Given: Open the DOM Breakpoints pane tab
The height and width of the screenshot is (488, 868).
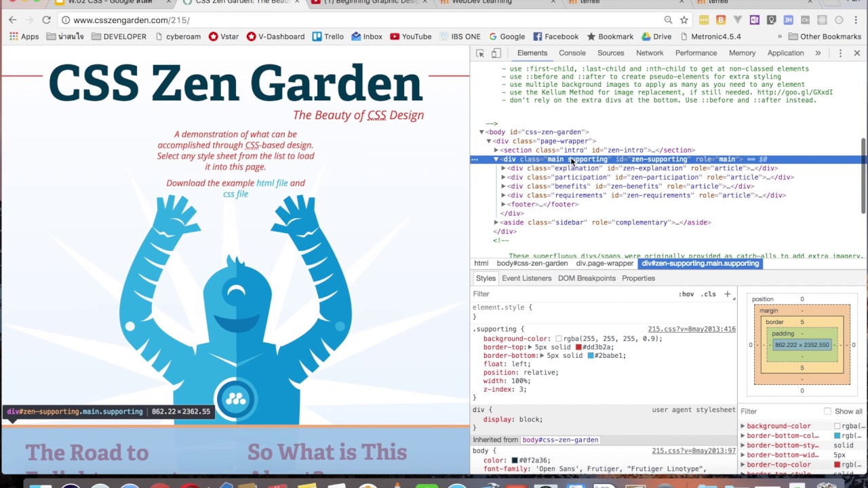Looking at the screenshot, I should [x=587, y=279].
